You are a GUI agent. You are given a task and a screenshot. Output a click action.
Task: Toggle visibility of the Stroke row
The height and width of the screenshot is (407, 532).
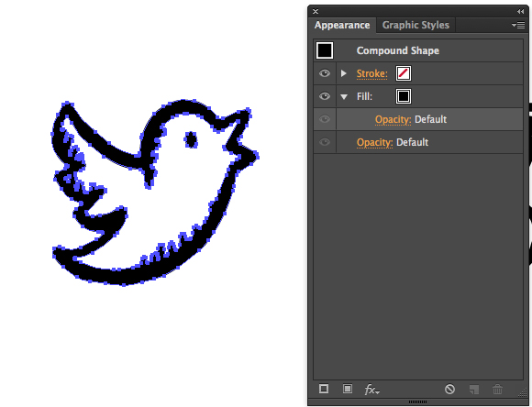(325, 73)
